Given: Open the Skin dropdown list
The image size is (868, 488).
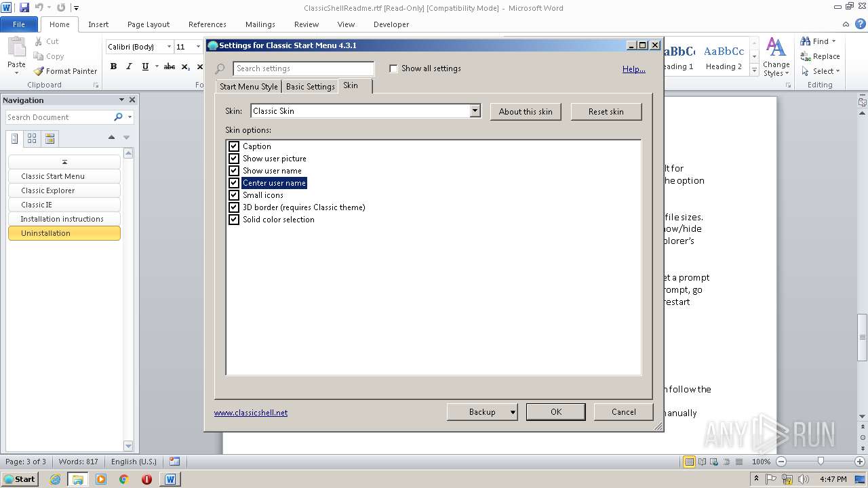Looking at the screenshot, I should point(475,111).
